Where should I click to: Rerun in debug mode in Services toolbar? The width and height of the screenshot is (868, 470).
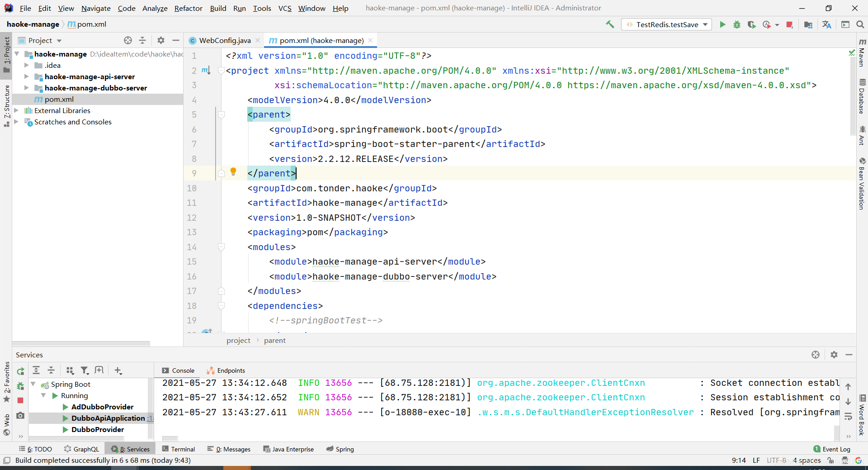point(20,386)
